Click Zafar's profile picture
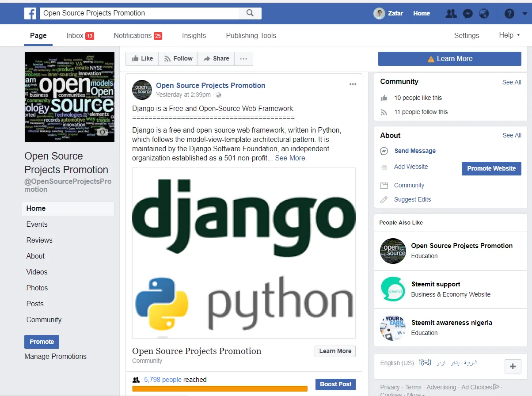The height and width of the screenshot is (396, 532). tap(379, 13)
